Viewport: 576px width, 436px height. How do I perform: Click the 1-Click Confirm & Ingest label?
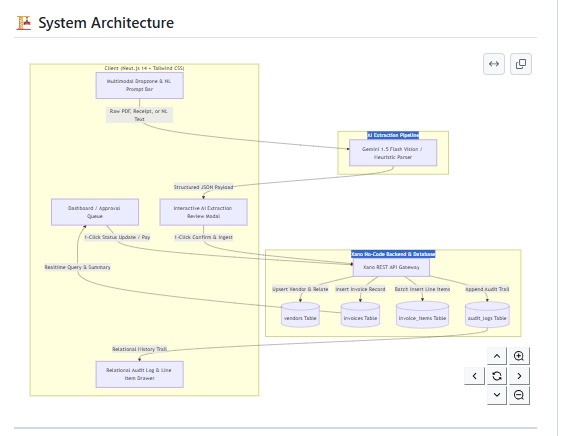204,237
